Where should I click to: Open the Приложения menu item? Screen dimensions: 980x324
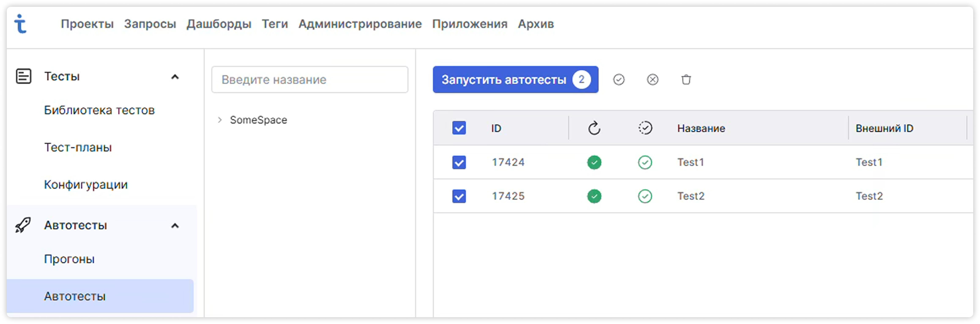[469, 24]
